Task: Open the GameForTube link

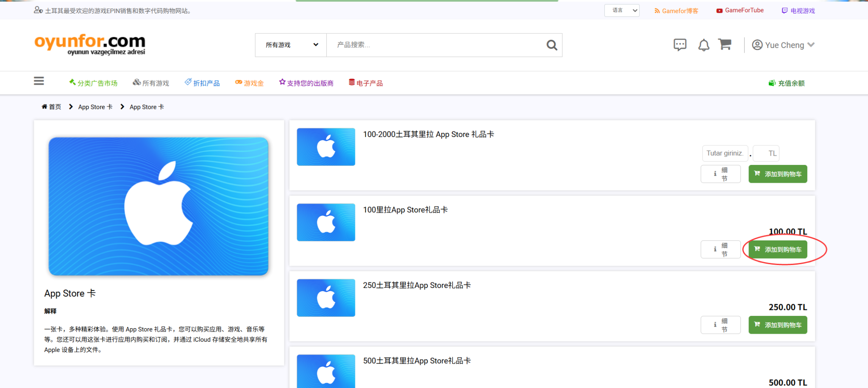Action: coord(740,11)
